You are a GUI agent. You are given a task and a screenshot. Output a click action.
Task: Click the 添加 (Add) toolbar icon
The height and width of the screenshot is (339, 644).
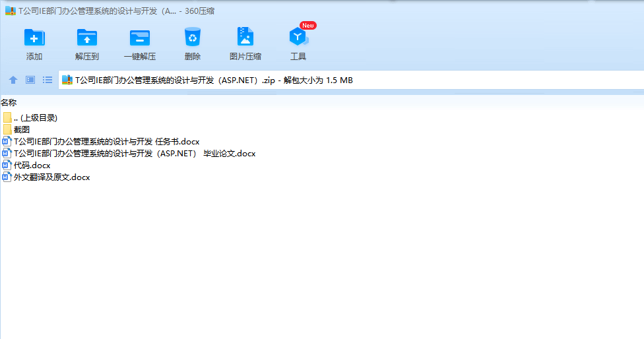(34, 38)
